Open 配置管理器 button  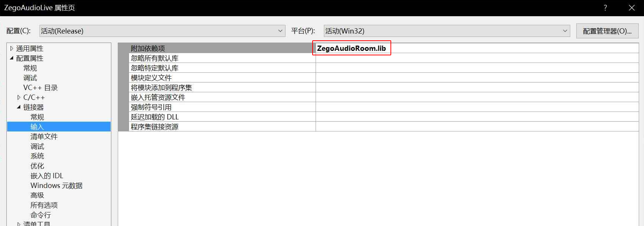pyautogui.click(x=607, y=31)
